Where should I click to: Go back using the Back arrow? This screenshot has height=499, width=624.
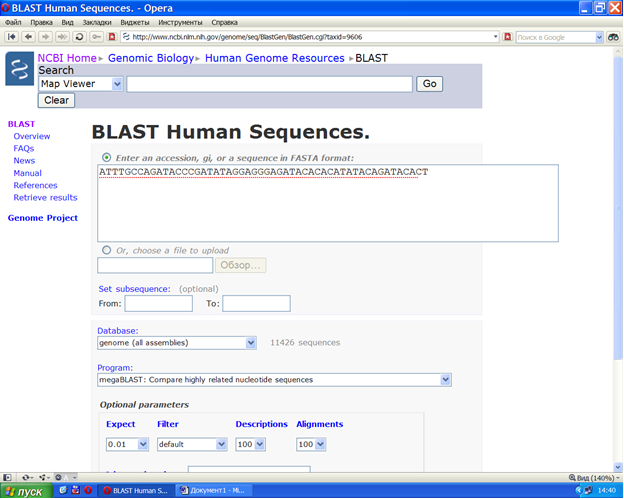tap(28, 37)
